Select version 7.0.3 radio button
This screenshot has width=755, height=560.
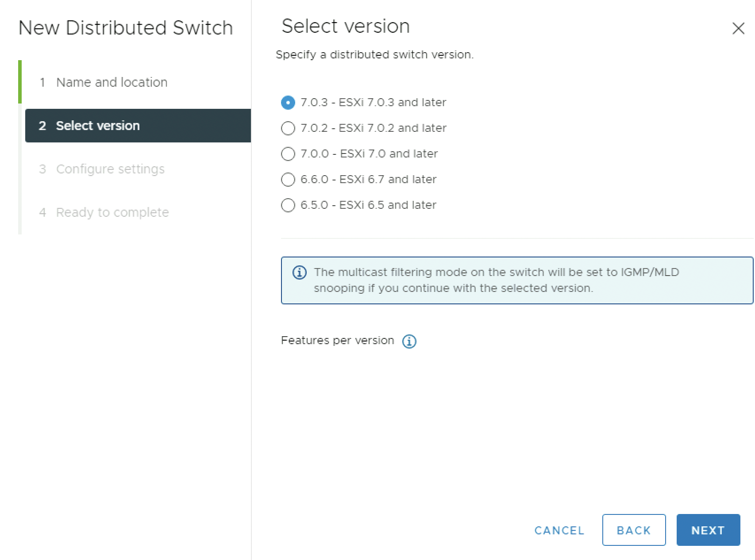click(288, 103)
